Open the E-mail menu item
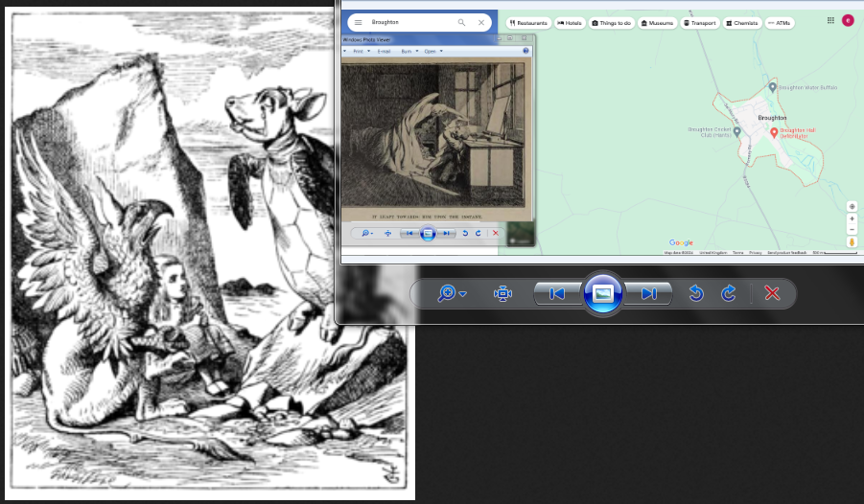 (x=385, y=51)
